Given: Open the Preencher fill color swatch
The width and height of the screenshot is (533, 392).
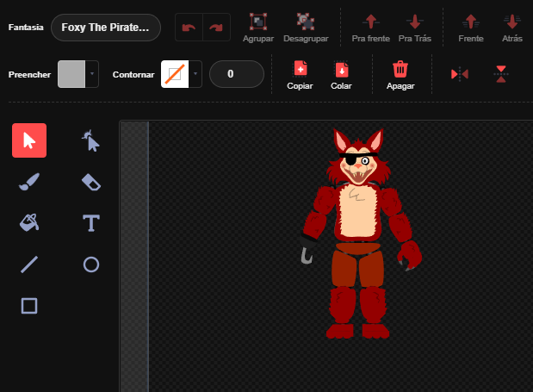Looking at the screenshot, I should (71, 74).
